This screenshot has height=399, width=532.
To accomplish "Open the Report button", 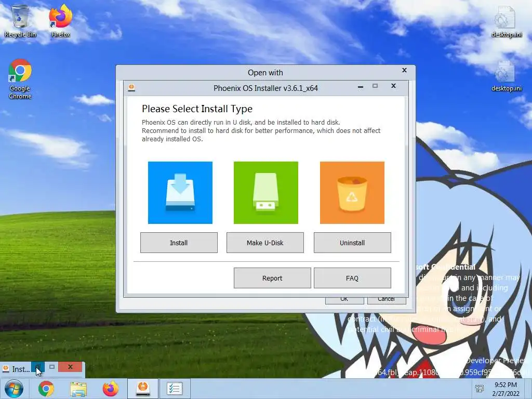I will click(272, 278).
